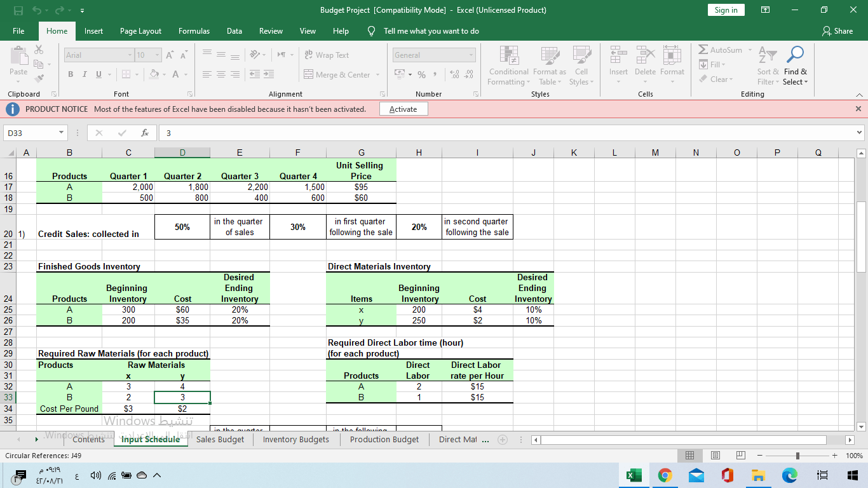This screenshot has width=868, height=488.
Task: Click the Insert Function fx icon
Action: (145, 133)
